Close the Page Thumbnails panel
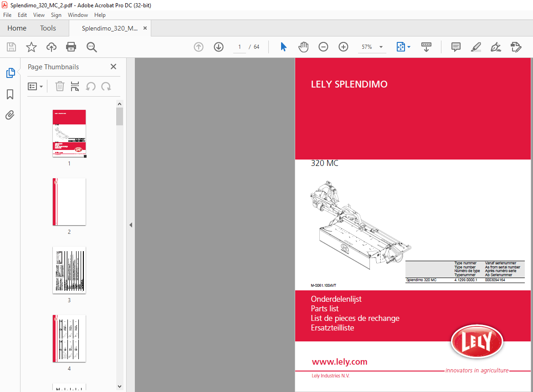 point(113,67)
